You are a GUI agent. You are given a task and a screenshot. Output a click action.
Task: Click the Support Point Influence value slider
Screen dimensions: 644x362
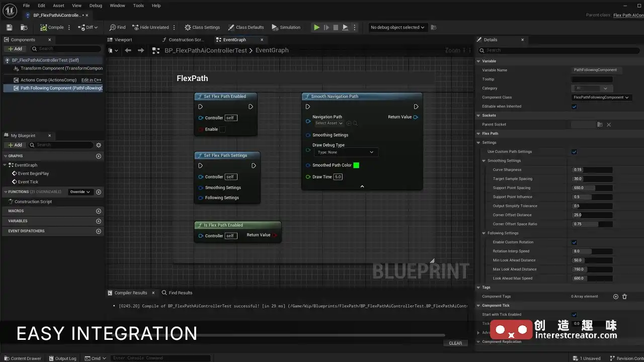(592, 197)
